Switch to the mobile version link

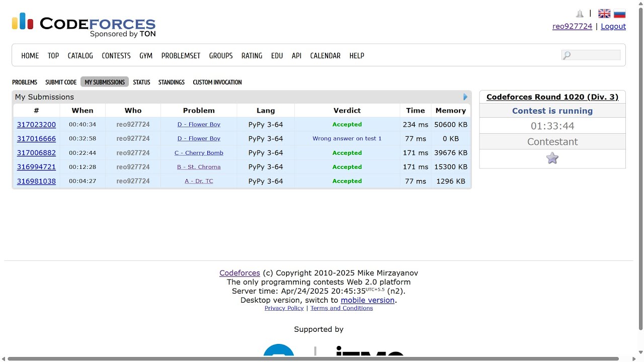[368, 300]
